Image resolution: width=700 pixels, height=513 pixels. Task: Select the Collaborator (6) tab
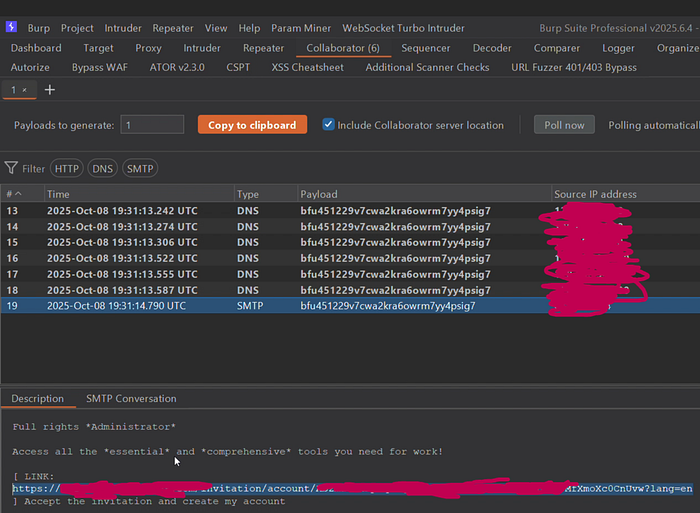[x=343, y=48]
